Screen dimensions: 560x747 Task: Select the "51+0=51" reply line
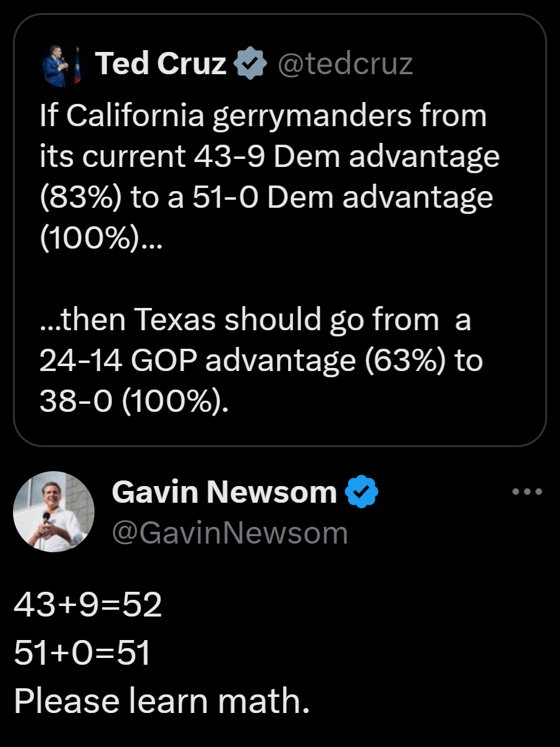point(82,654)
